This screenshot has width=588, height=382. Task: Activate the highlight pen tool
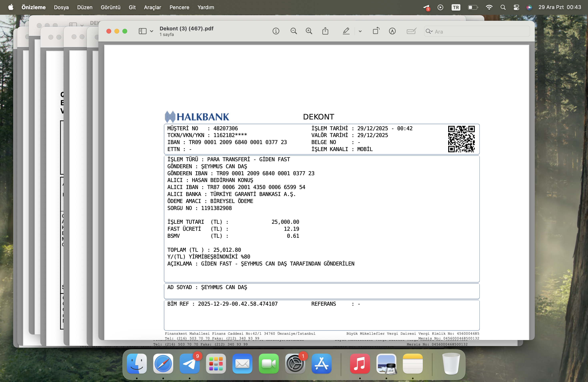[x=346, y=31]
